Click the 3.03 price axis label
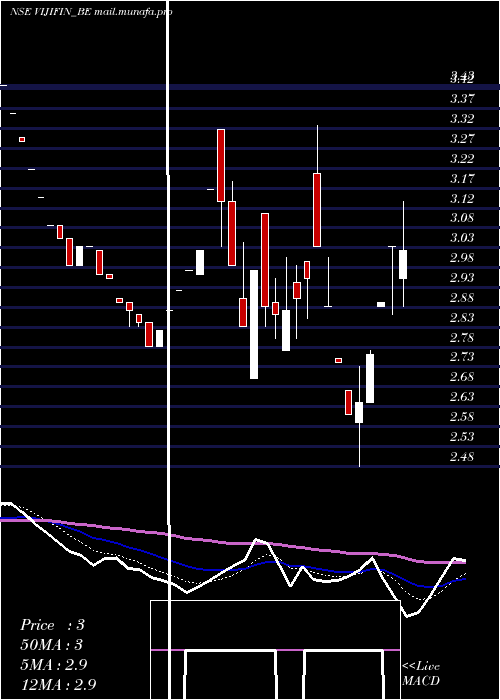Screen dimensions: 500x700 462,238
